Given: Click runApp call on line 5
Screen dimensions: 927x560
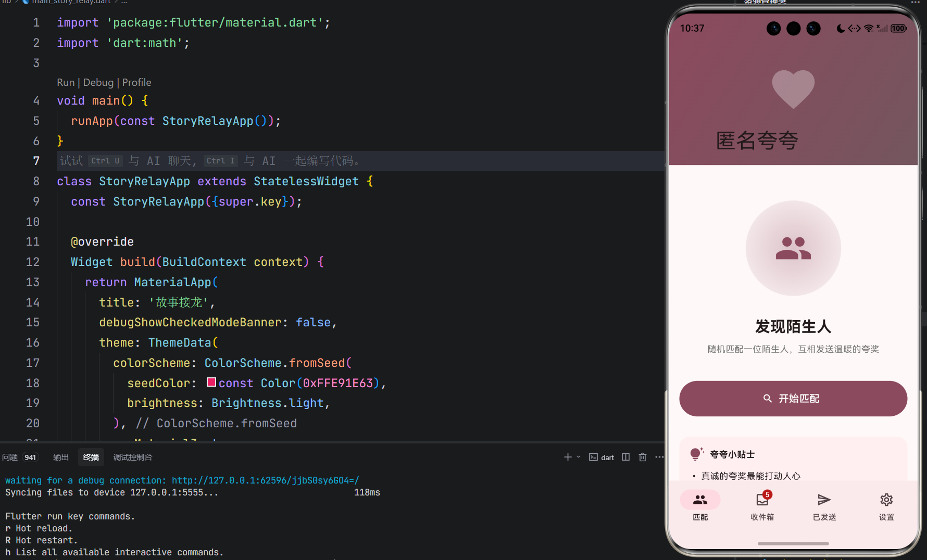Looking at the screenshot, I should pyautogui.click(x=92, y=121).
